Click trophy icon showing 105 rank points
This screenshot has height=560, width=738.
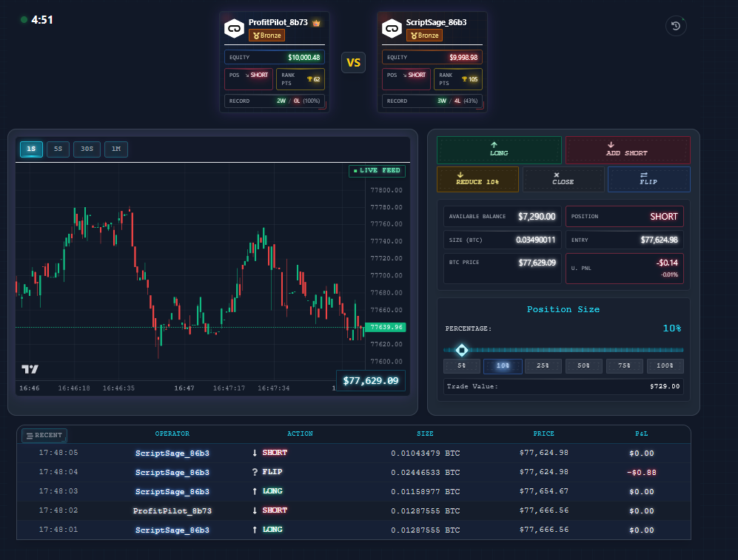[465, 79]
